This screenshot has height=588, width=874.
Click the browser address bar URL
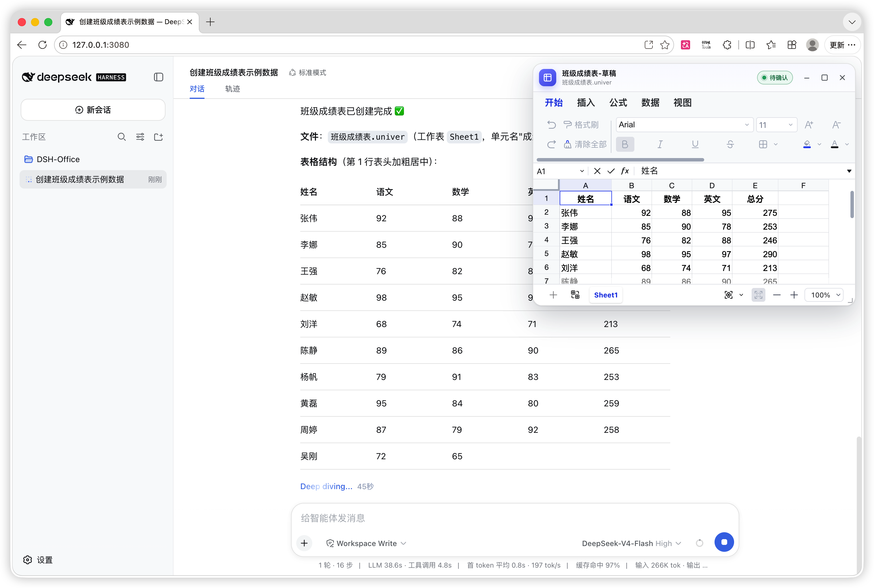(x=101, y=45)
